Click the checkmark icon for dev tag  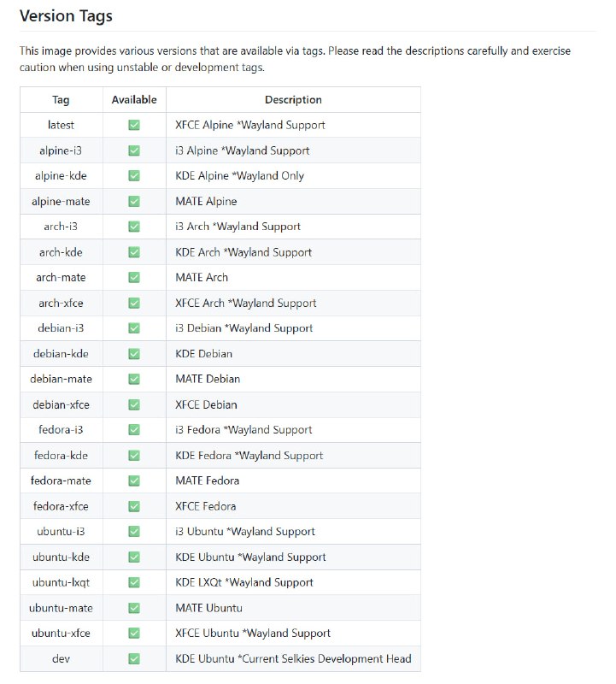tap(134, 658)
